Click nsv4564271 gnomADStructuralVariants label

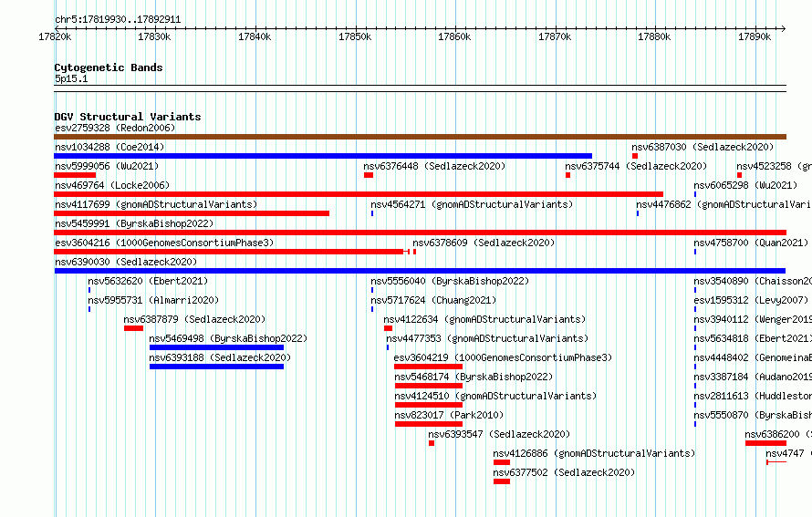(472, 204)
